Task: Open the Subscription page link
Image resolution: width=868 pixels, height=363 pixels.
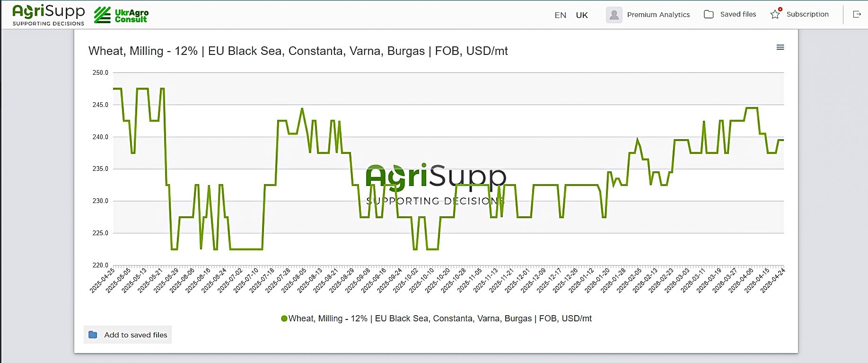Action: pos(807,14)
